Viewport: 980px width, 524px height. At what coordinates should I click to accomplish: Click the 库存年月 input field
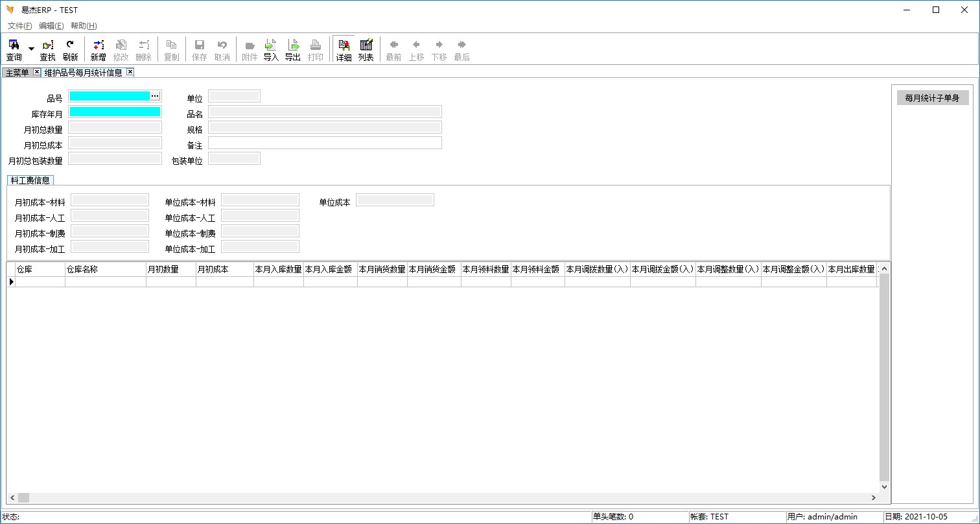(115, 112)
